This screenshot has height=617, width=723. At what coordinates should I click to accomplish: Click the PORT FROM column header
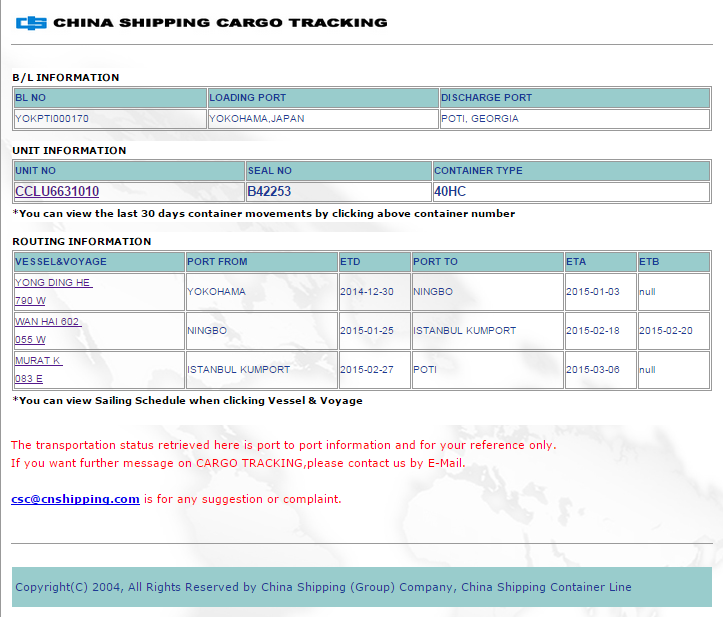click(x=261, y=261)
